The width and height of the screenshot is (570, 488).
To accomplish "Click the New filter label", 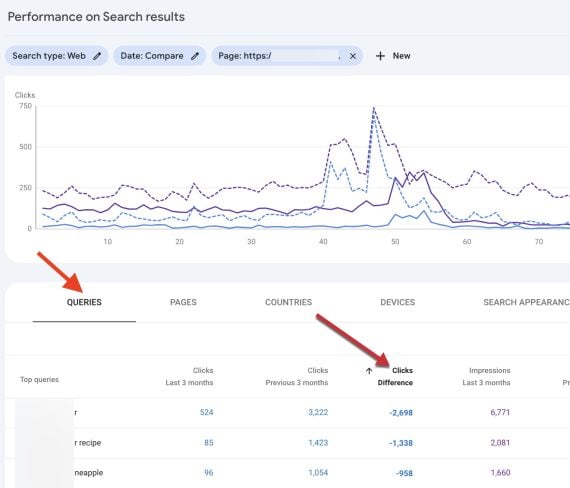I will [x=401, y=56].
